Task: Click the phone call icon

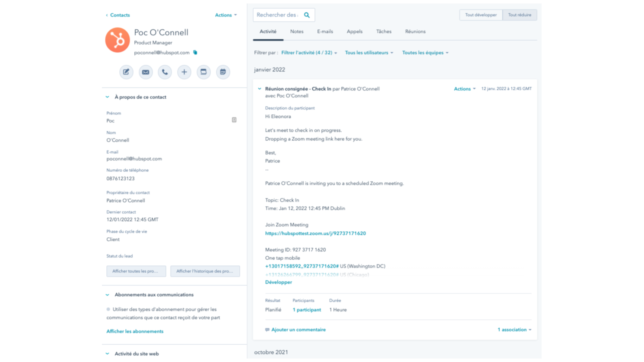Action: click(x=165, y=72)
